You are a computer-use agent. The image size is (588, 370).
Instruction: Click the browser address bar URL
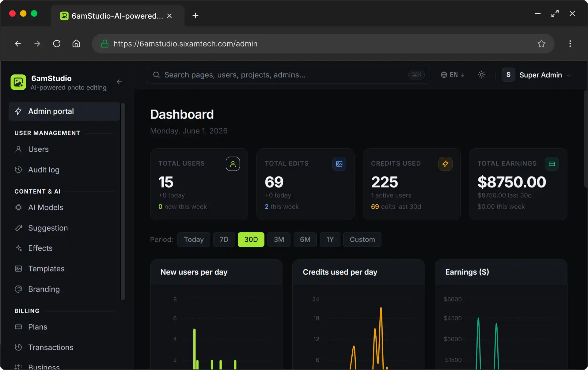pyautogui.click(x=185, y=43)
